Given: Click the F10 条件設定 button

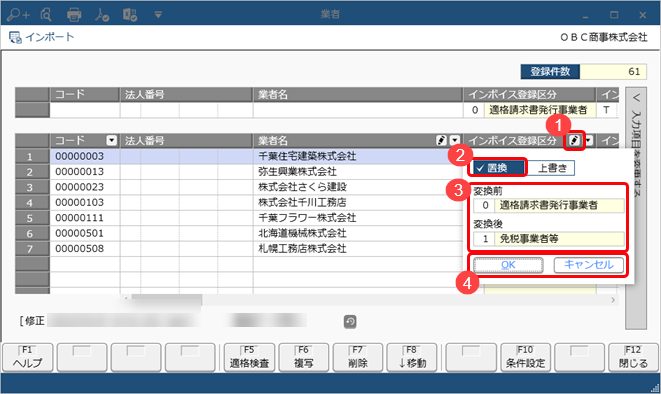Looking at the screenshot, I should 526,357.
